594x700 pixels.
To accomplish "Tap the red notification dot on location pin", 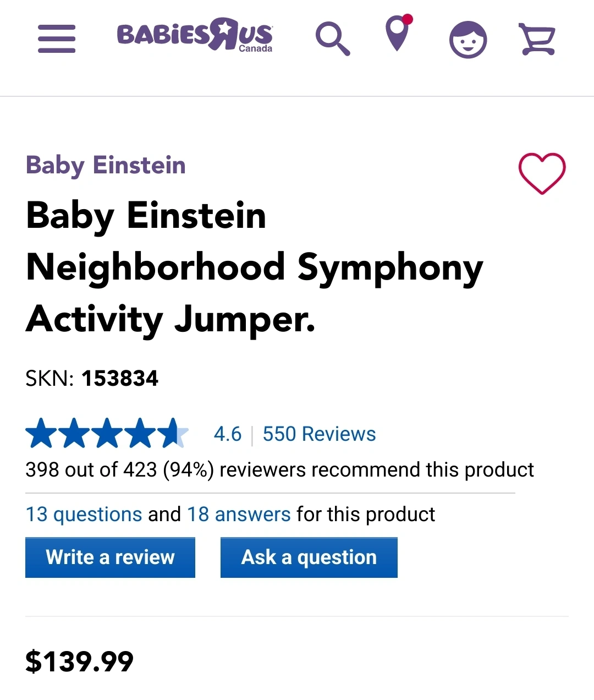I will pyautogui.click(x=408, y=19).
